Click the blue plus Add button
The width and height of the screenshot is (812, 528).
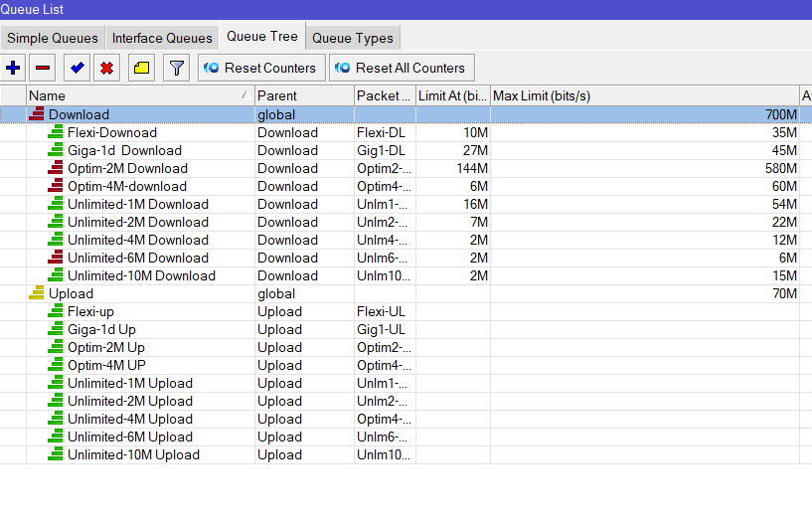pyautogui.click(x=13, y=68)
